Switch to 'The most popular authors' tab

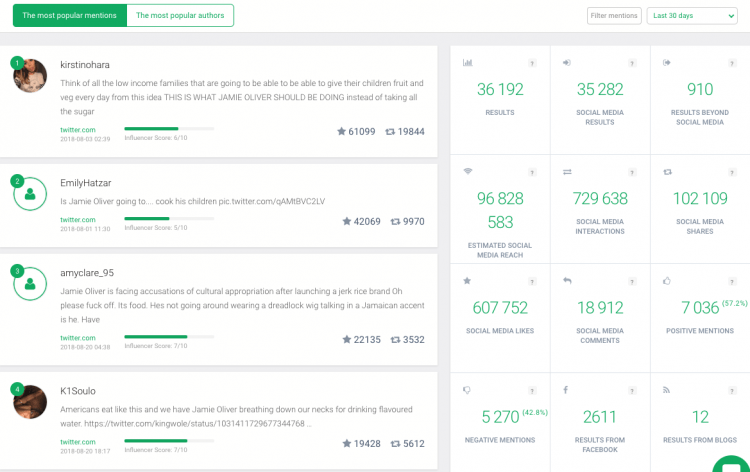point(180,15)
